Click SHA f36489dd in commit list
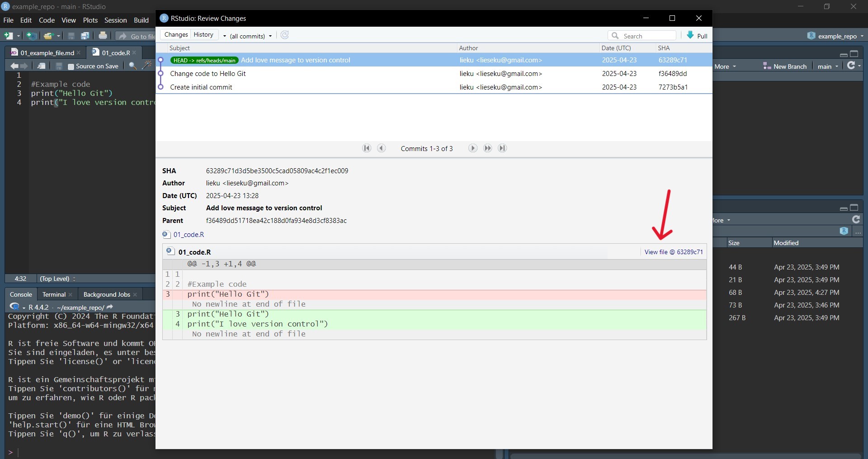Viewport: 868px width, 459px height. [x=672, y=73]
